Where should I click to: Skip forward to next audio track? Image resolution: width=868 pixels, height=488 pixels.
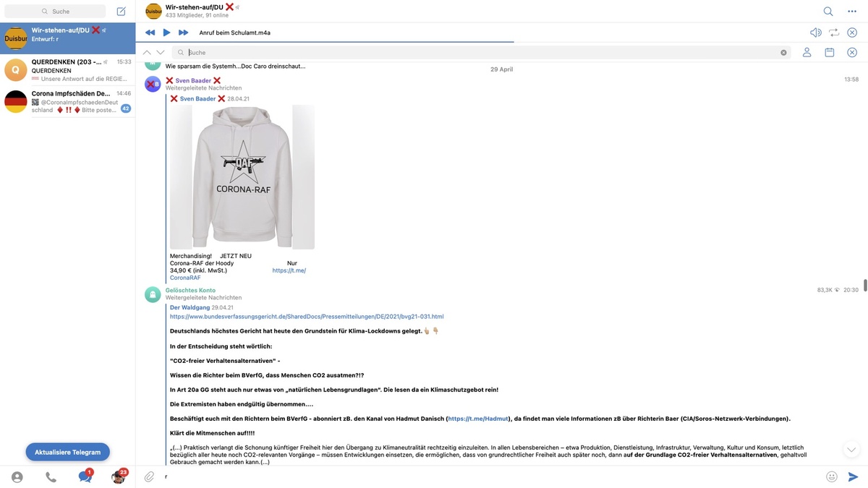(x=184, y=33)
